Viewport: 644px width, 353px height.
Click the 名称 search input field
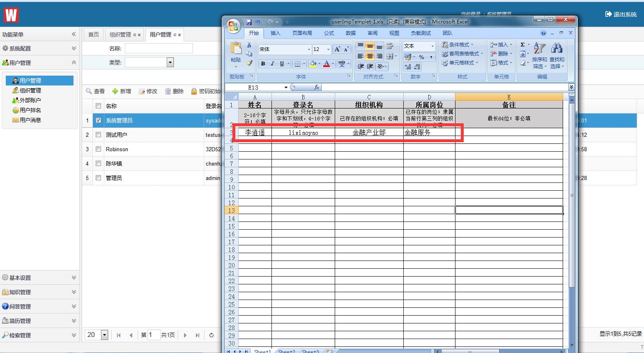point(159,48)
